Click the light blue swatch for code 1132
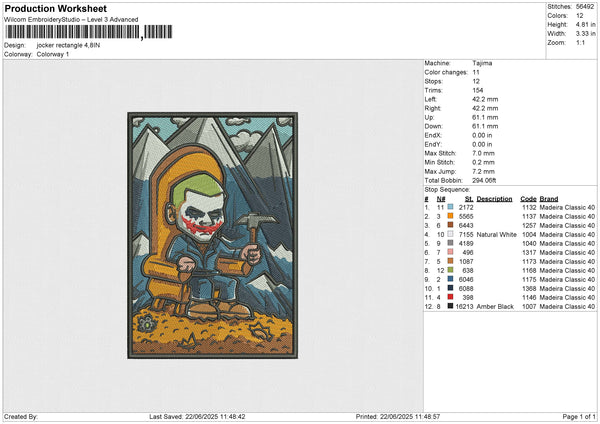Viewport: 600px width, 424px height. (450, 207)
